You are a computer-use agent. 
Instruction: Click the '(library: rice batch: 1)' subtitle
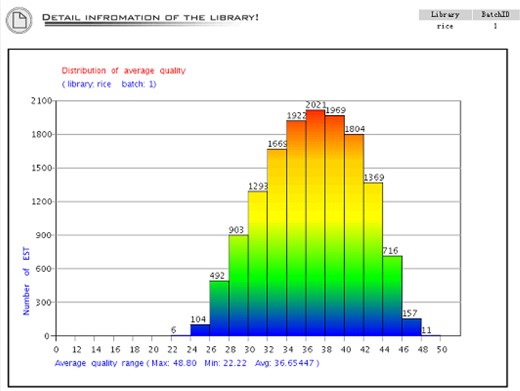109,84
